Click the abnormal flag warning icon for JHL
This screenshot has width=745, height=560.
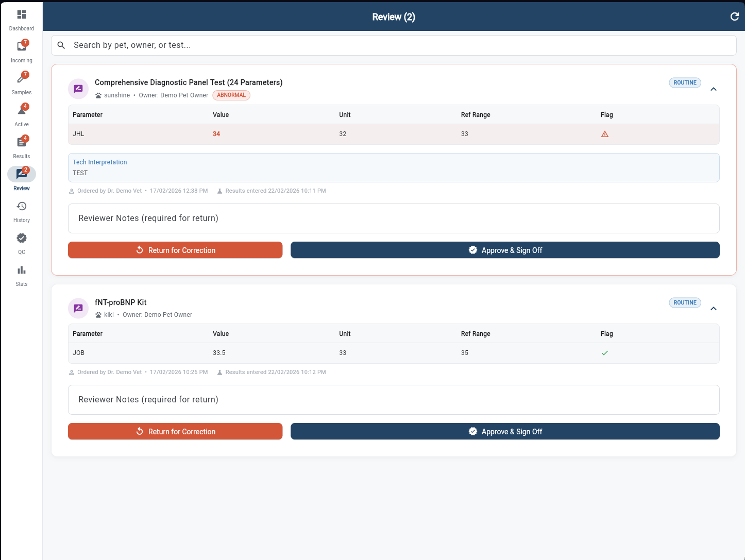point(605,134)
